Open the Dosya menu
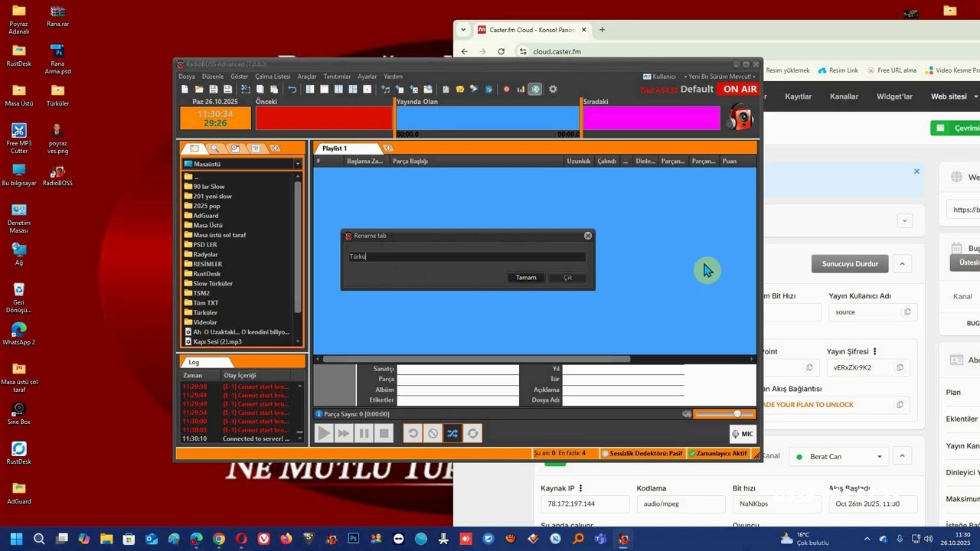The height and width of the screenshot is (551, 980). [187, 77]
